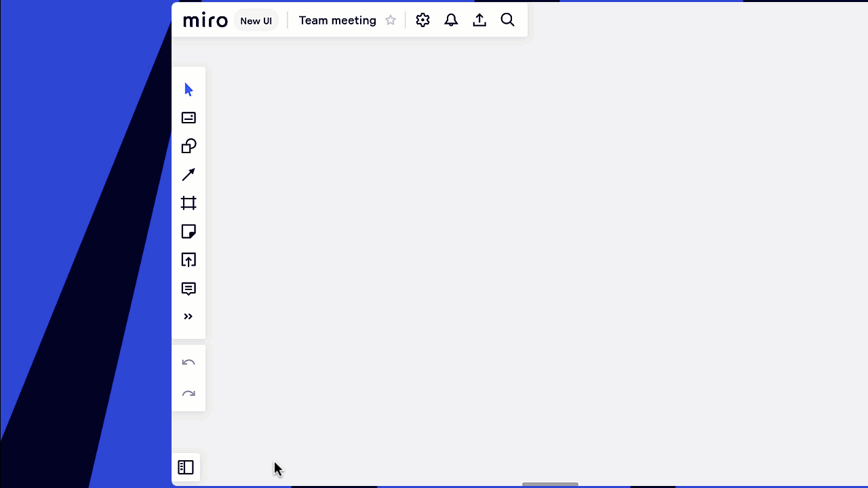Pick the card tool below the cursor
This screenshot has height=488, width=868.
[x=189, y=118]
